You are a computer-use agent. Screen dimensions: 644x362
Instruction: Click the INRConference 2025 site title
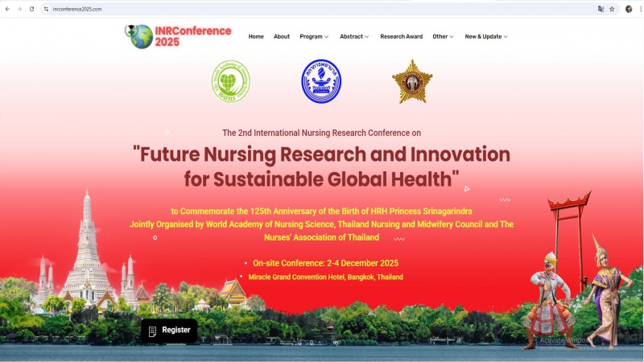193,36
